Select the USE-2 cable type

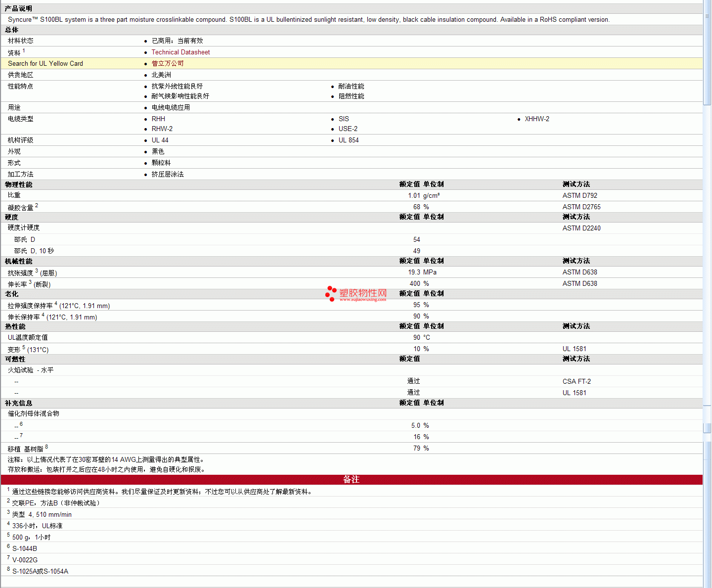coord(348,129)
